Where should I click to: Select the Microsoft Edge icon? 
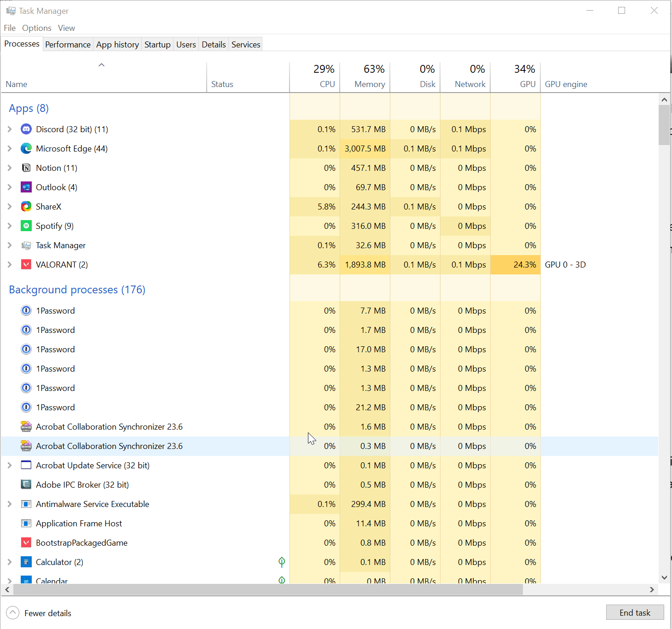(x=26, y=149)
